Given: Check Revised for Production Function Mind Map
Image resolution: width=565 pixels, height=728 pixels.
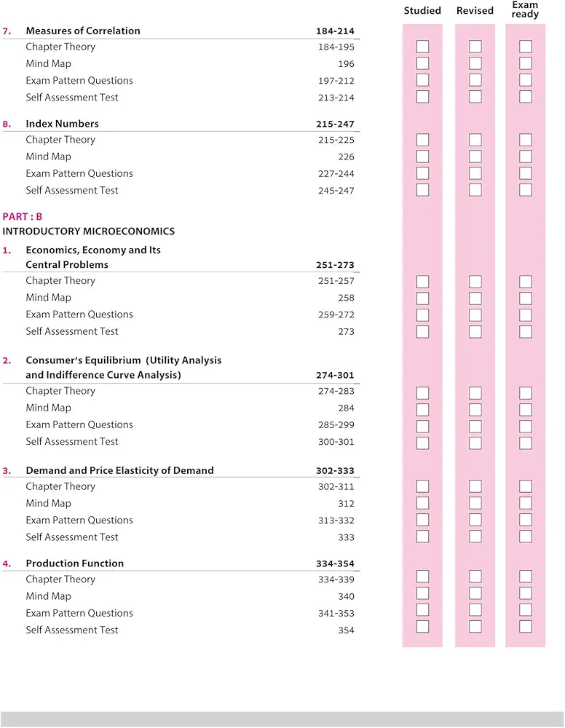Looking at the screenshot, I should [475, 593].
